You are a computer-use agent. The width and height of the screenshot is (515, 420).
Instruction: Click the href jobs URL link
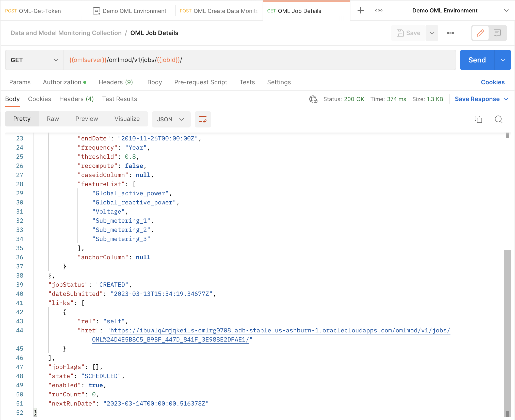pyautogui.click(x=279, y=330)
